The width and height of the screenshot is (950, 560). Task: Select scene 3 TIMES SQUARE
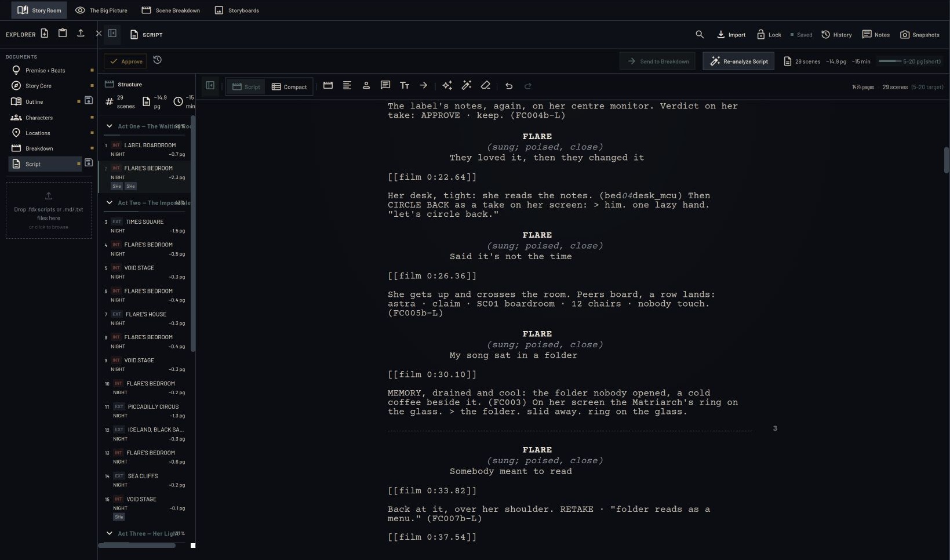pos(145,226)
